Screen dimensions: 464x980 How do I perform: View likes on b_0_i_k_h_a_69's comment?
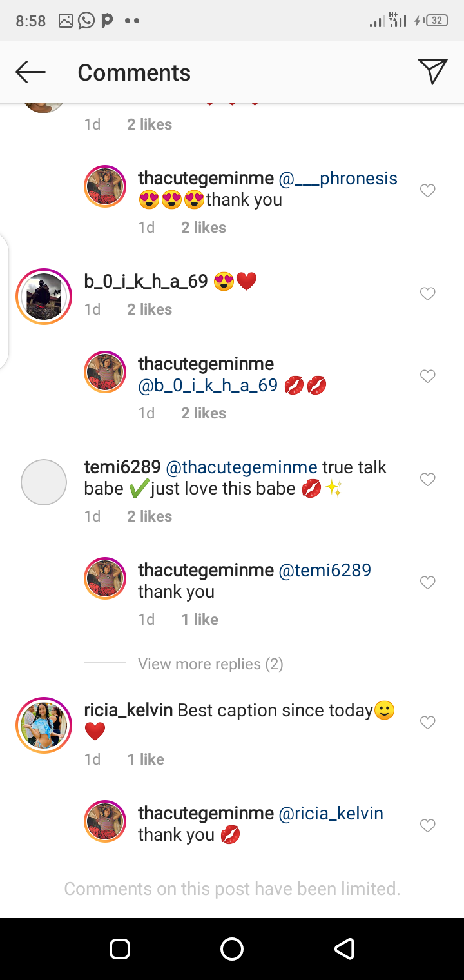(x=150, y=309)
